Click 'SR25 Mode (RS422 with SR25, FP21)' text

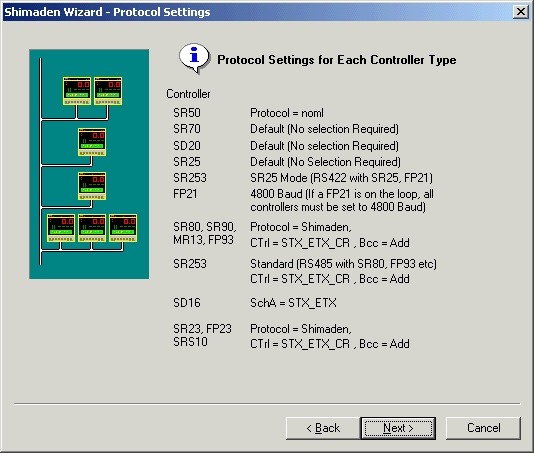coord(341,178)
